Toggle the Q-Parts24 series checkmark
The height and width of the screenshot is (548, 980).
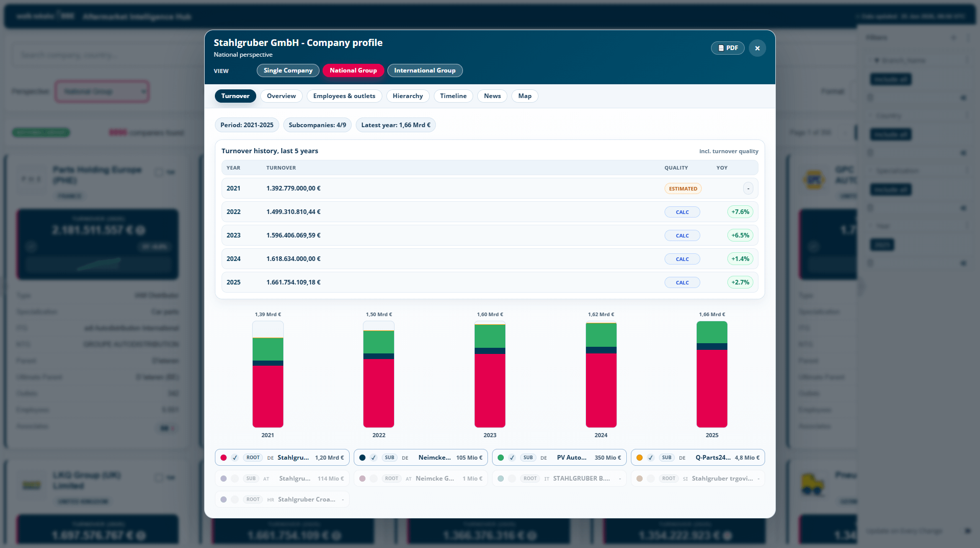point(651,458)
